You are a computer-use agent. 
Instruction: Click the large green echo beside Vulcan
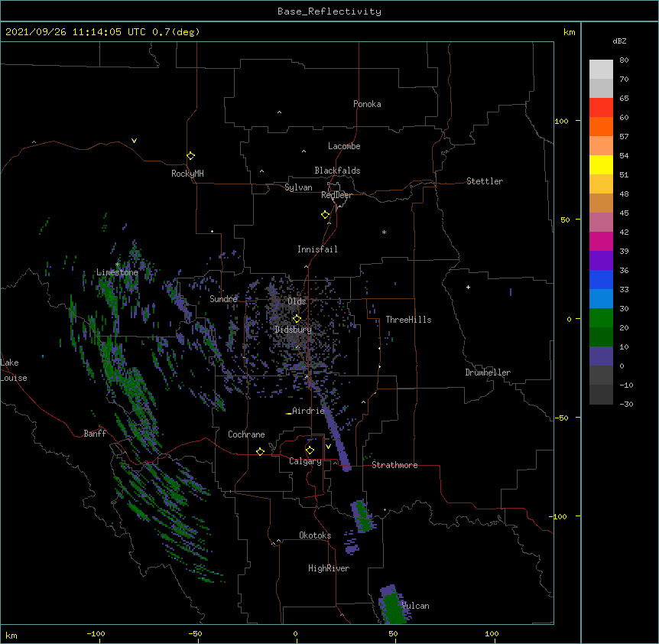[393, 605]
